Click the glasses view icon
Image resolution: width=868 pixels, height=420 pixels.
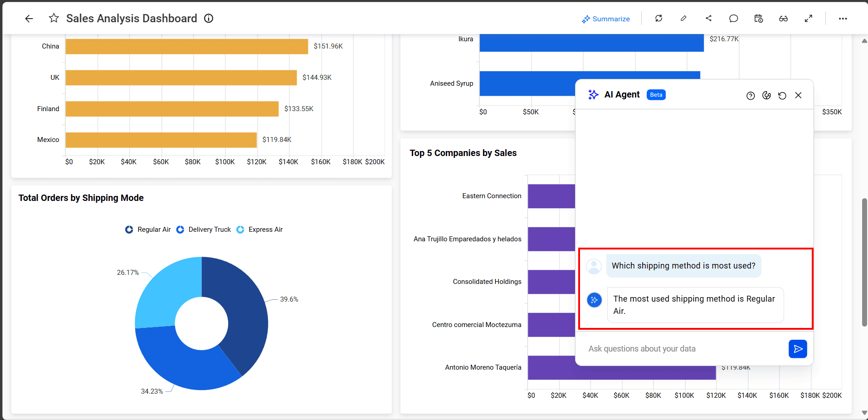coord(783,19)
